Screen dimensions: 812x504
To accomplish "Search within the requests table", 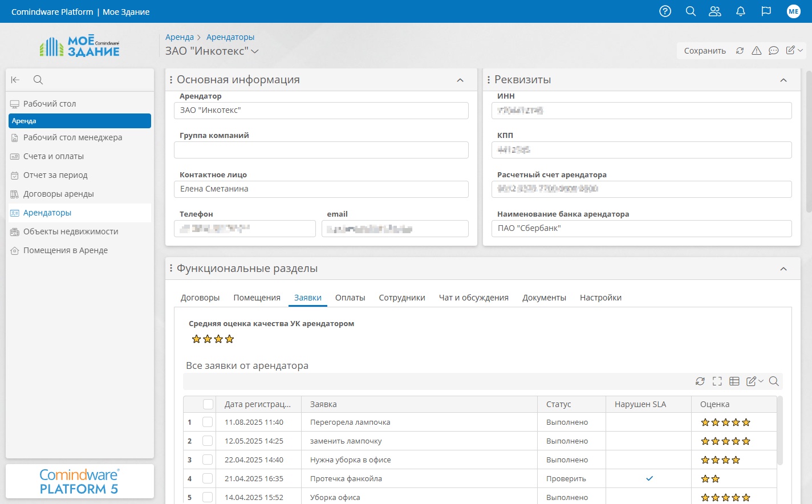I will 774,381.
